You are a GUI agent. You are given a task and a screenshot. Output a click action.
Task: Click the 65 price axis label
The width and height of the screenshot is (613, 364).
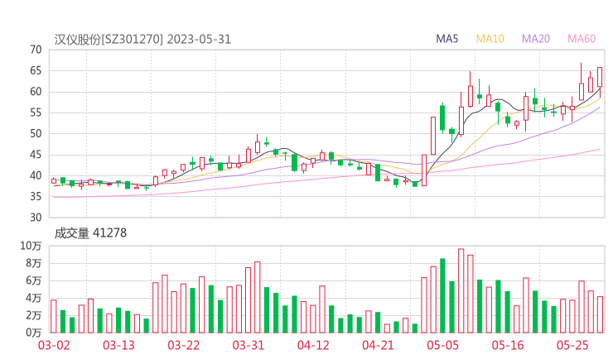36,70
